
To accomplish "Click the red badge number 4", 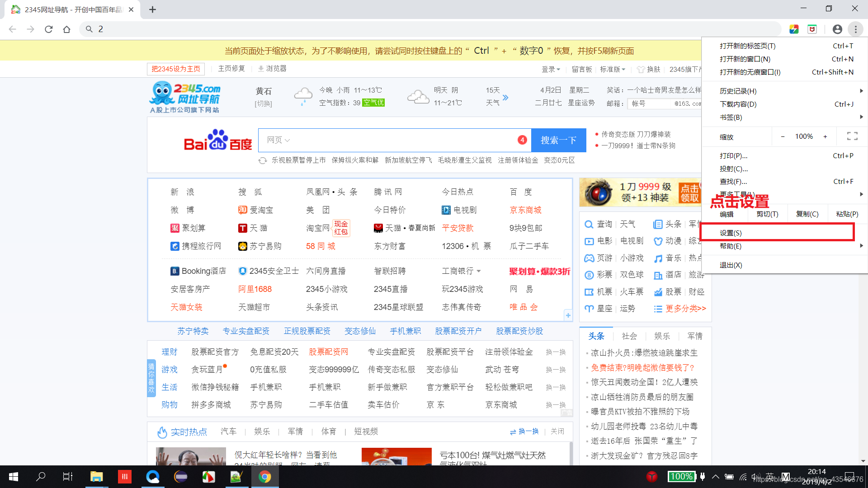I will (522, 140).
